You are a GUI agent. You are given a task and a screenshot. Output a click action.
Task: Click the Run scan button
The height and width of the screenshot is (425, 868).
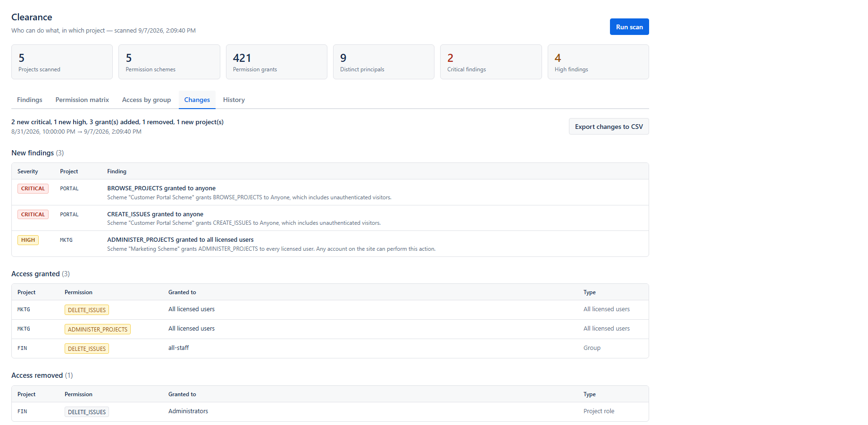(x=629, y=27)
